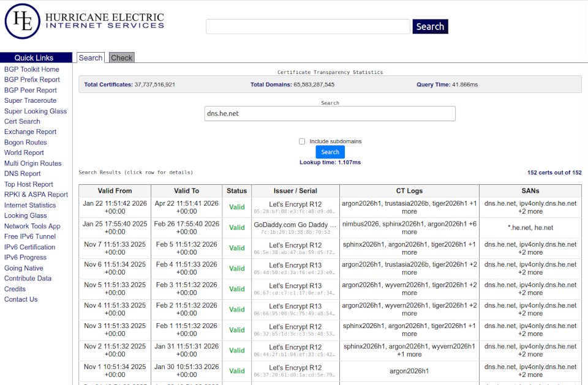The width and height of the screenshot is (588, 385).
Task: Open Bogon Routes link
Action: pyautogui.click(x=26, y=143)
